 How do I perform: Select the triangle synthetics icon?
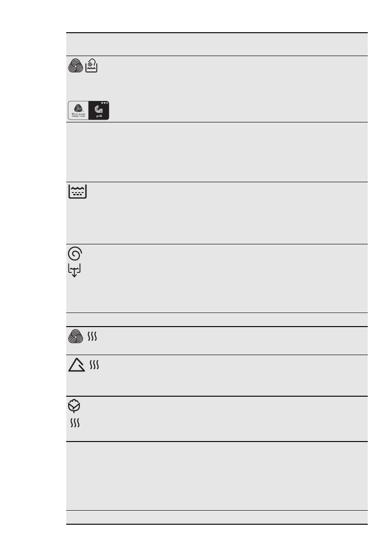click(77, 365)
